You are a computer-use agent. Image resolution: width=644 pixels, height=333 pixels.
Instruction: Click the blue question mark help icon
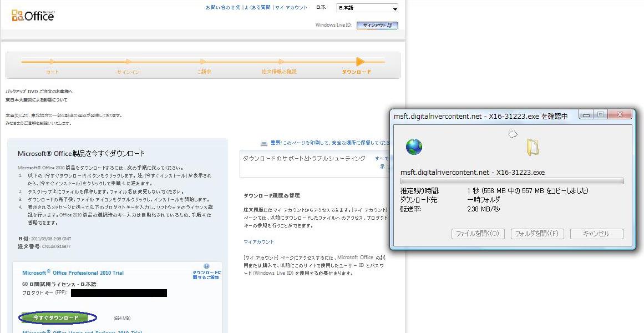click(x=206, y=266)
